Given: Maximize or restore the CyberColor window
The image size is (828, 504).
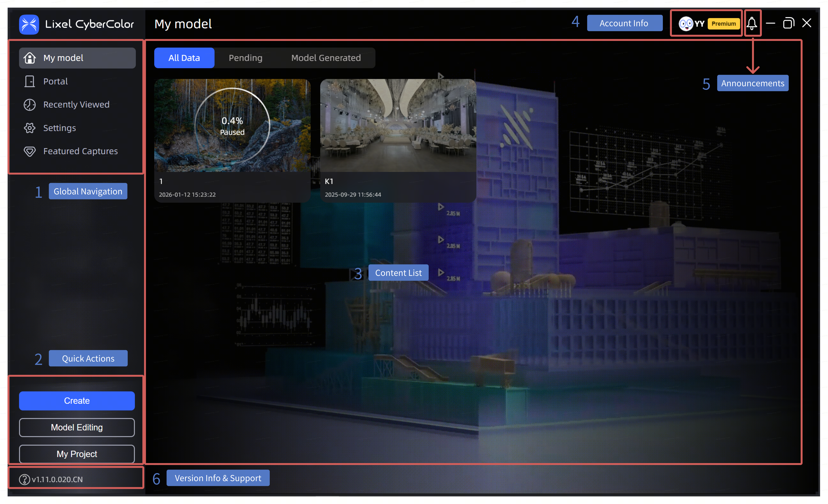Looking at the screenshot, I should click(788, 23).
